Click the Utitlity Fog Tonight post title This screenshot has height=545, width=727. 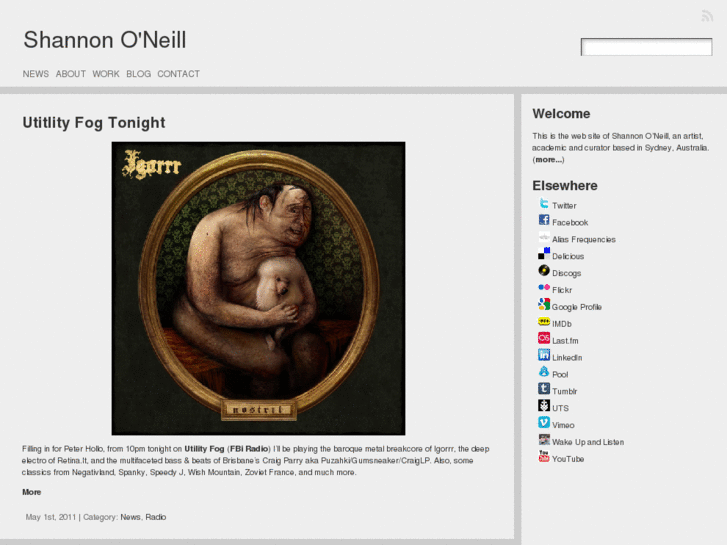94,122
